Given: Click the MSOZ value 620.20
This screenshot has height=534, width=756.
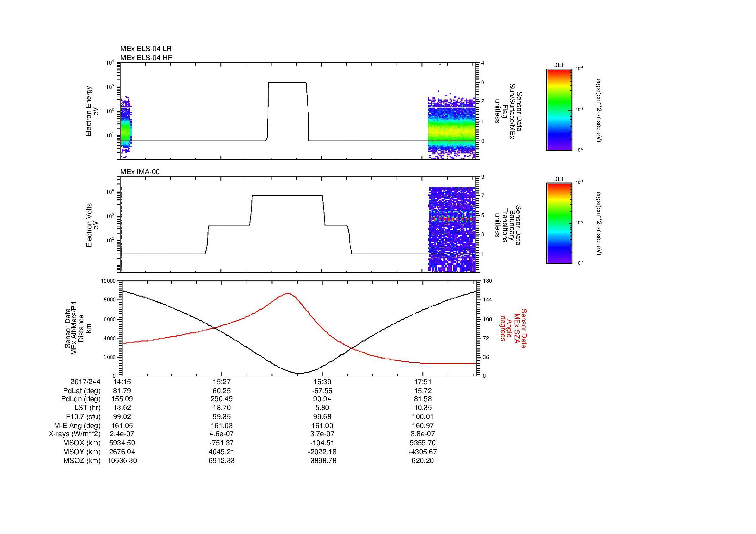Looking at the screenshot, I should point(423,461).
